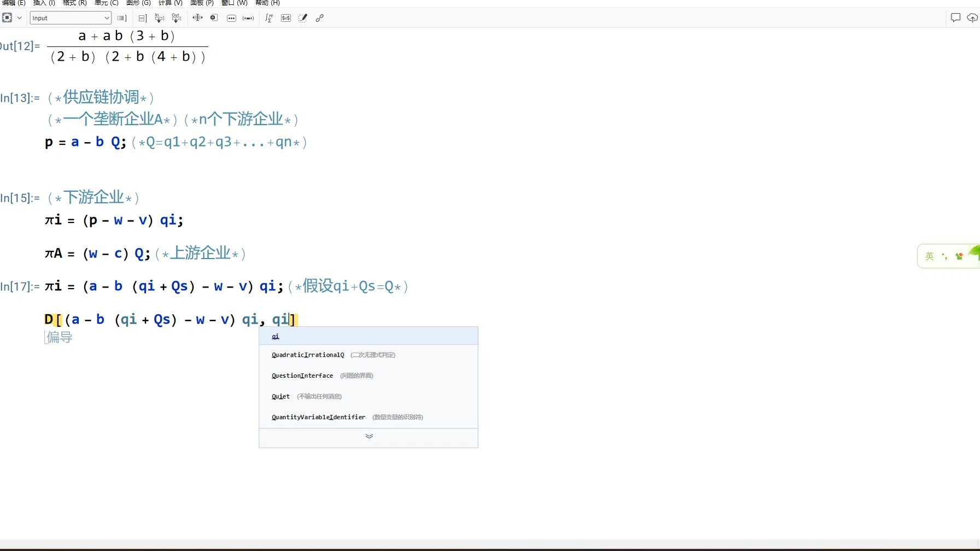980x551 pixels.
Task: Click the insert output cell below icon
Action: tap(176, 18)
